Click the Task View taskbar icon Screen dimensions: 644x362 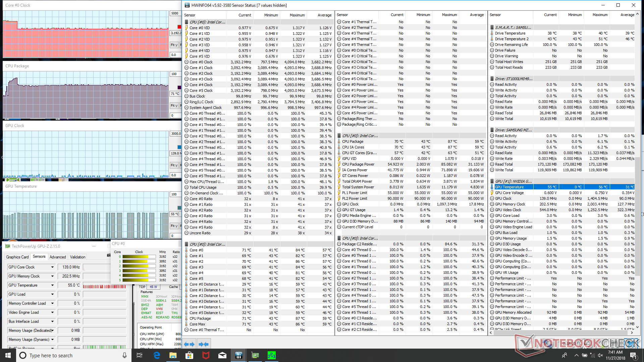coord(140,355)
